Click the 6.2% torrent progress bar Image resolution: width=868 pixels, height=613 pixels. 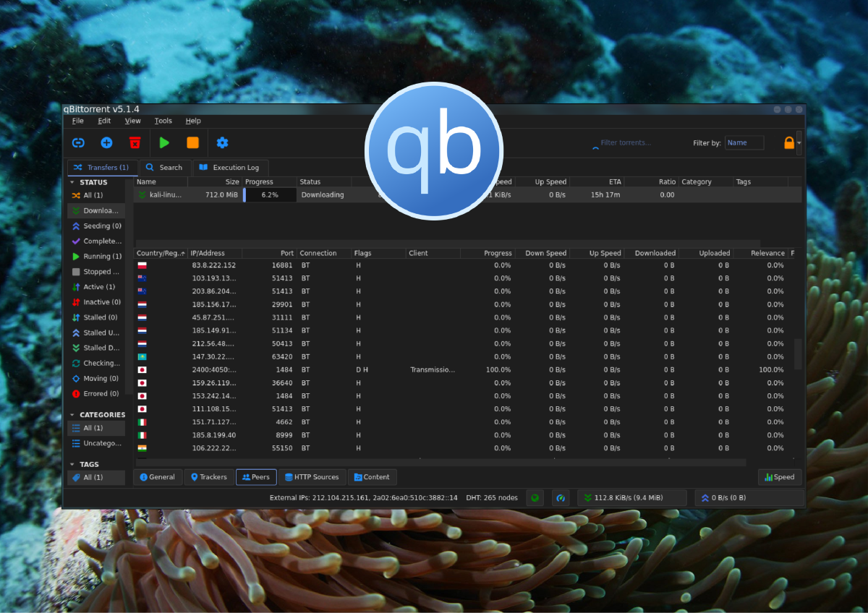click(270, 195)
